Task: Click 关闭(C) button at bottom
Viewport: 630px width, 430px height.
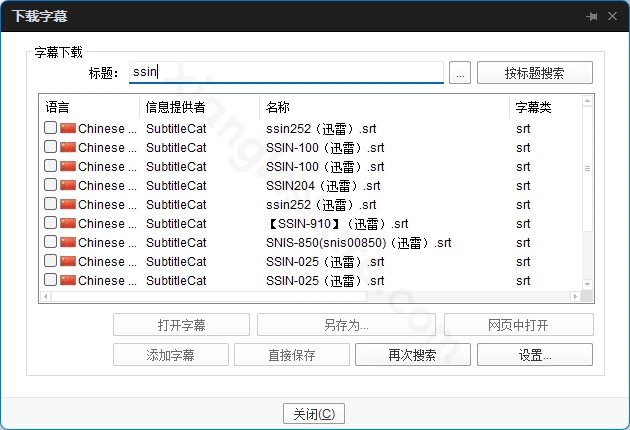Action: (x=314, y=414)
